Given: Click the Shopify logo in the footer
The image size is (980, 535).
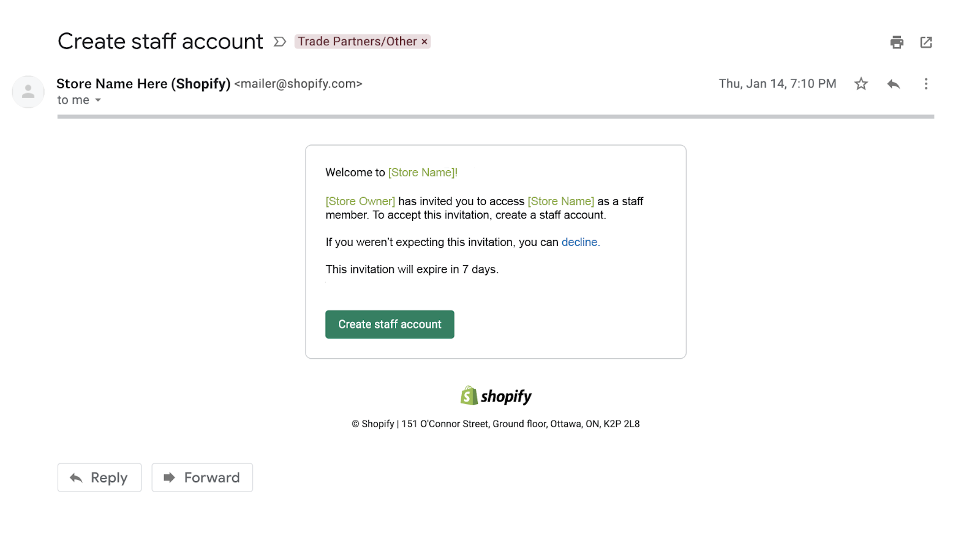Looking at the screenshot, I should click(x=496, y=396).
